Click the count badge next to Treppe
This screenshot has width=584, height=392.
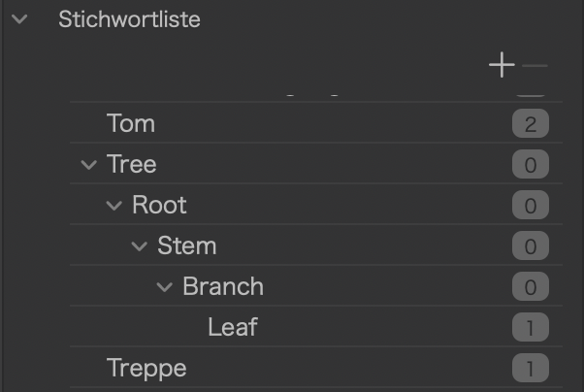point(531,369)
